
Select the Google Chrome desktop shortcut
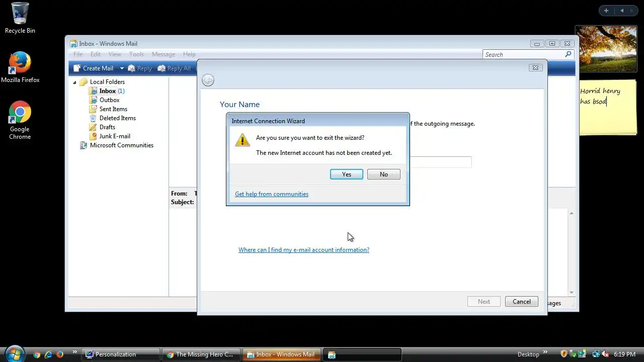(20, 121)
